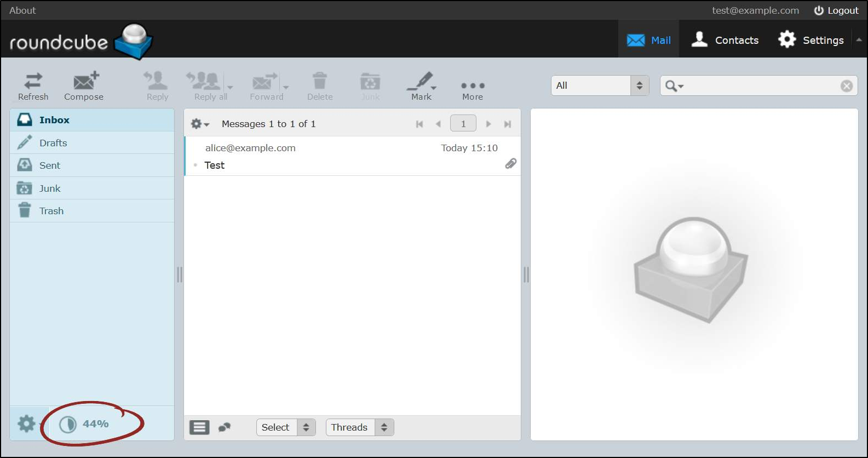868x458 pixels.
Task: Open the Contacts tab
Action: click(x=725, y=40)
